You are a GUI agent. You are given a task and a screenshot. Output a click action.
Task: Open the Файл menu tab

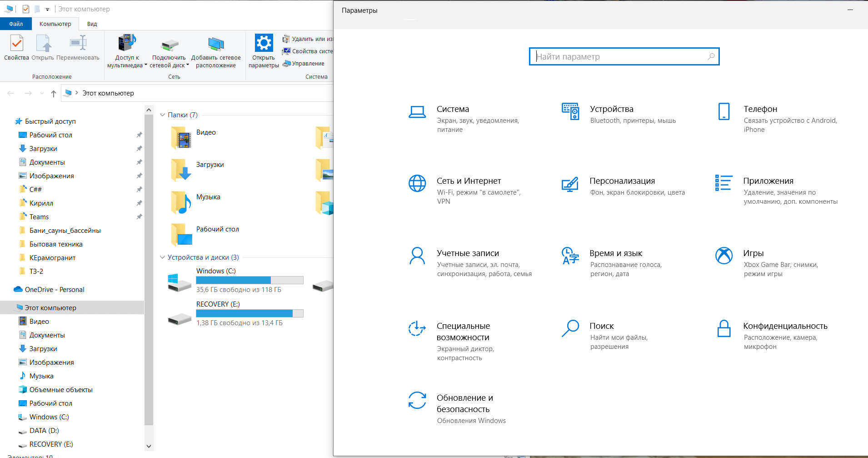tap(16, 24)
